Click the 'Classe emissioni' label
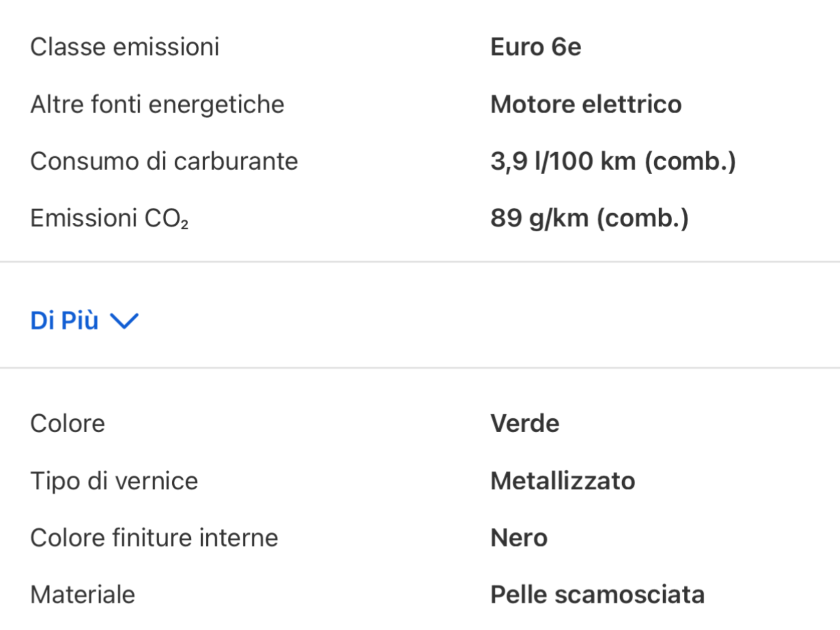This screenshot has height=630, width=840. 125,47
